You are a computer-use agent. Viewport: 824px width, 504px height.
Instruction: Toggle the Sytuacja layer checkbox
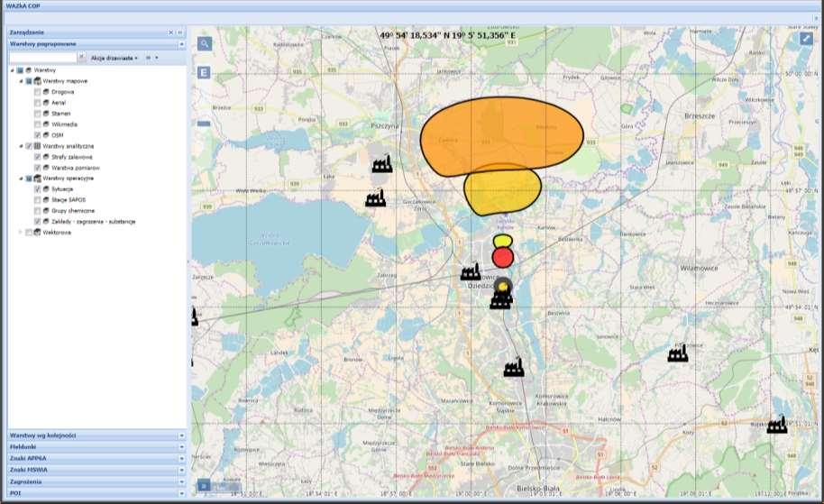[x=37, y=189]
